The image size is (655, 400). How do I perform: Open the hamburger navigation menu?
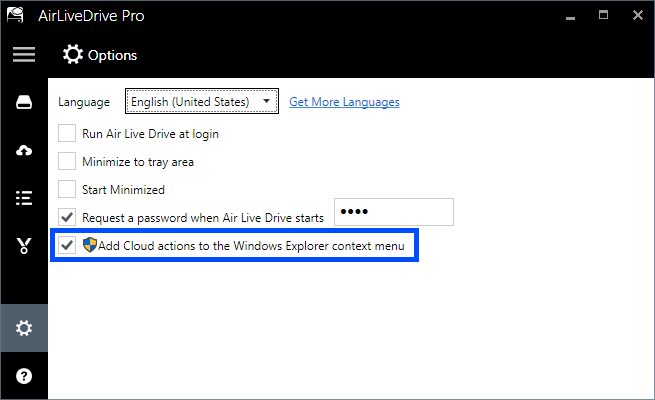[23, 55]
